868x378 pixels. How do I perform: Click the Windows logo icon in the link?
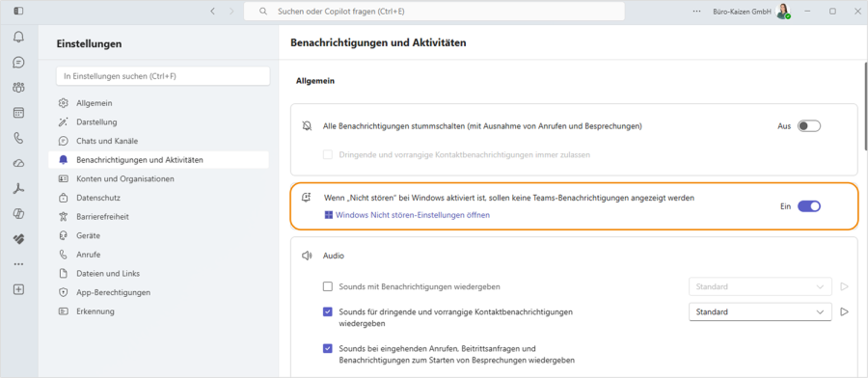click(x=329, y=215)
